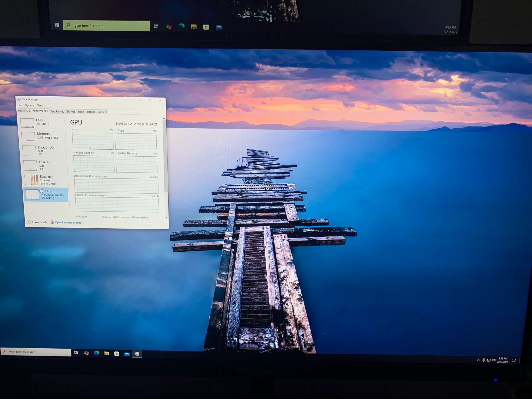The width and height of the screenshot is (532, 399).
Task: Click the GPU pane's scroll-down arrow
Action: [x=167, y=217]
